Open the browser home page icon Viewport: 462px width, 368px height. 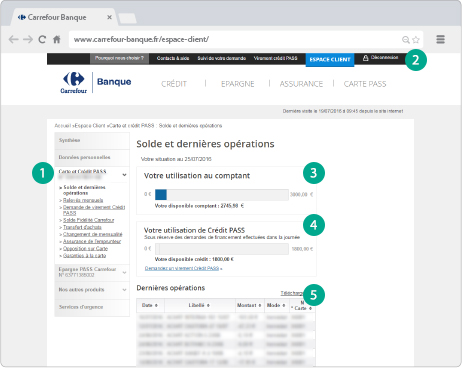point(57,39)
